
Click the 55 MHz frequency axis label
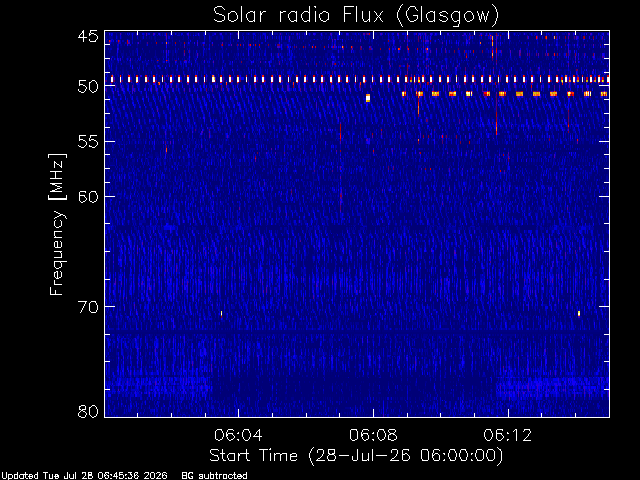(x=88, y=142)
